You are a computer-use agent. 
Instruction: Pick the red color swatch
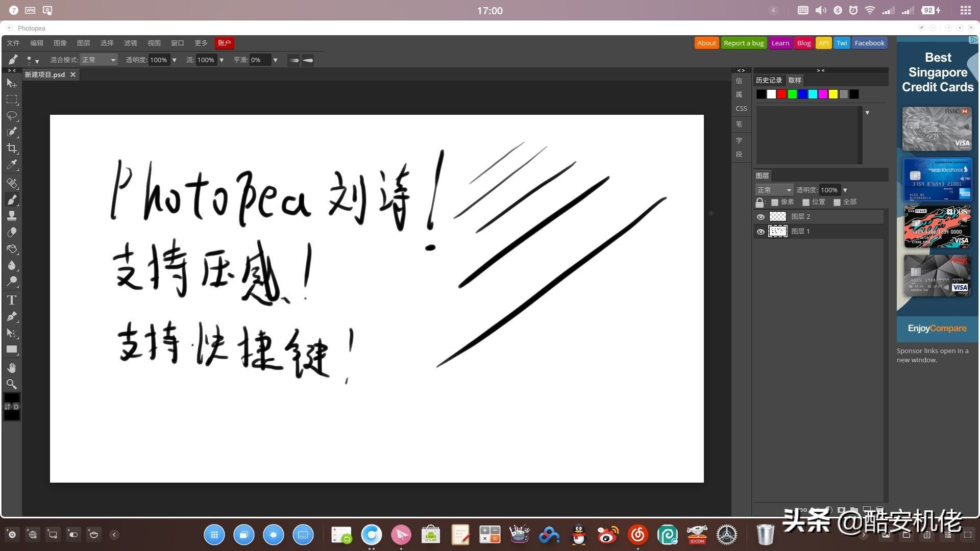coord(781,94)
